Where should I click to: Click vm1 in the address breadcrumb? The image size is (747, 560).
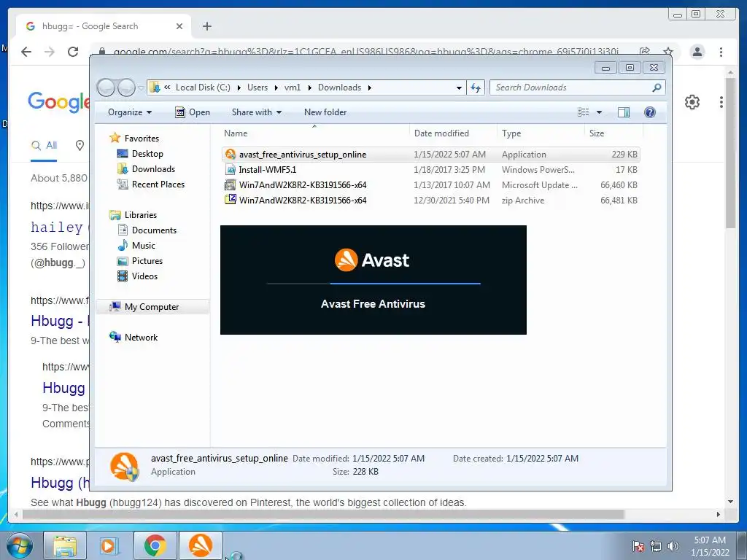tap(293, 87)
